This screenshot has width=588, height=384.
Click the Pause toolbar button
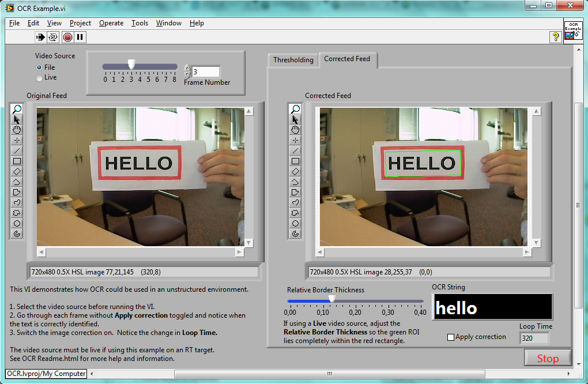coord(80,37)
